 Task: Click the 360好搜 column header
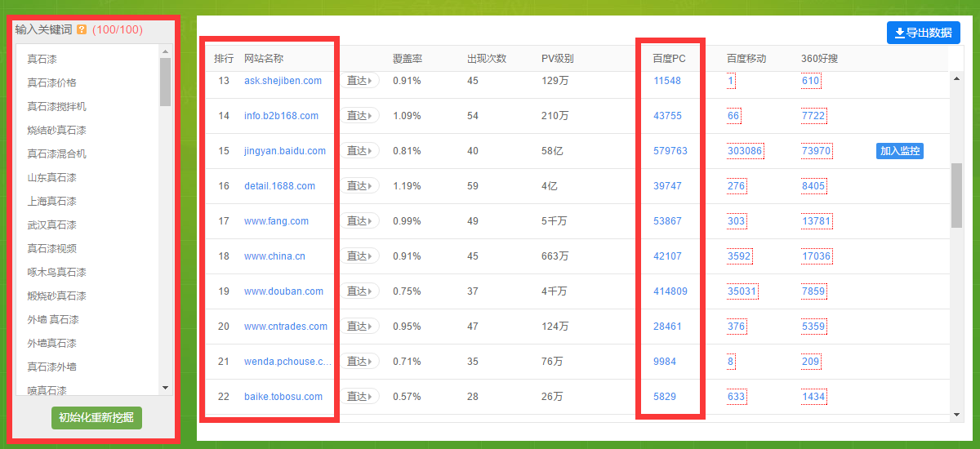[819, 59]
